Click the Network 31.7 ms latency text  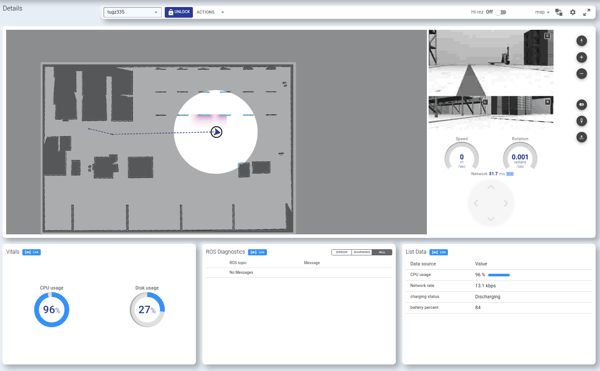coord(488,174)
